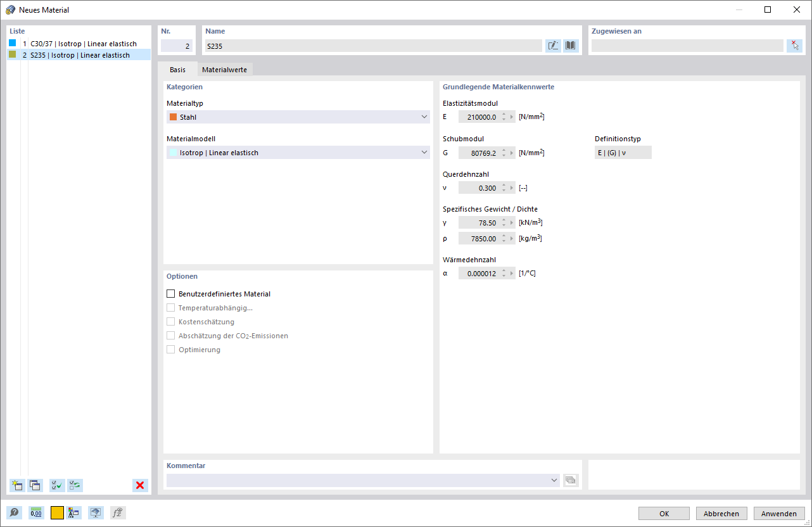Open the help search icon at bottom left
Screen dimensions: 812x527
14,513
